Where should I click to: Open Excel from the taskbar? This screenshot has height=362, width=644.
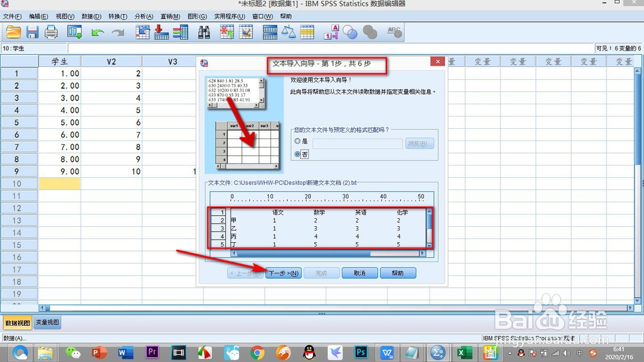[x=463, y=352]
